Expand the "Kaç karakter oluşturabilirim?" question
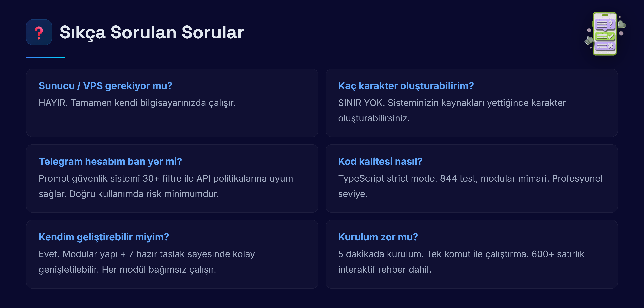This screenshot has height=308, width=644. 406,86
